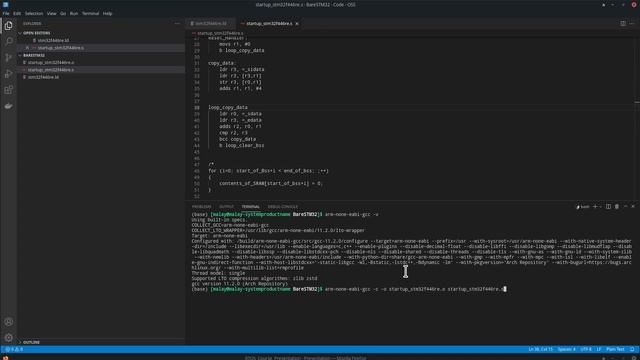Select the Terminal panel tab
The image size is (640, 360).
coord(251,207)
